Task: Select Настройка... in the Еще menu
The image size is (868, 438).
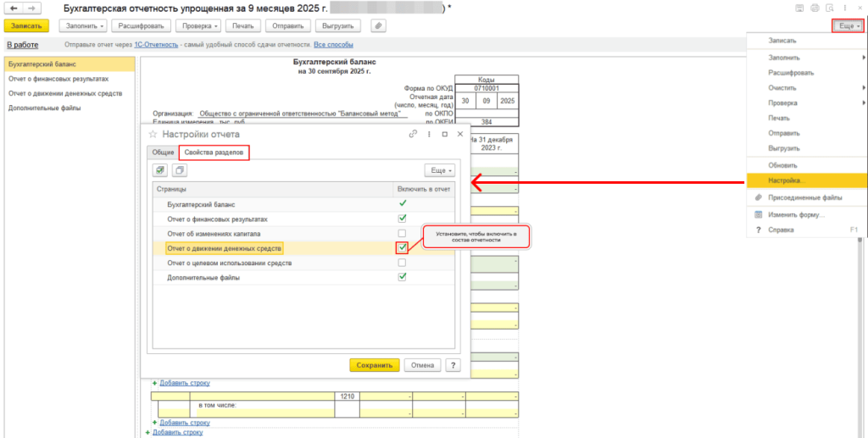Action: coord(787,180)
